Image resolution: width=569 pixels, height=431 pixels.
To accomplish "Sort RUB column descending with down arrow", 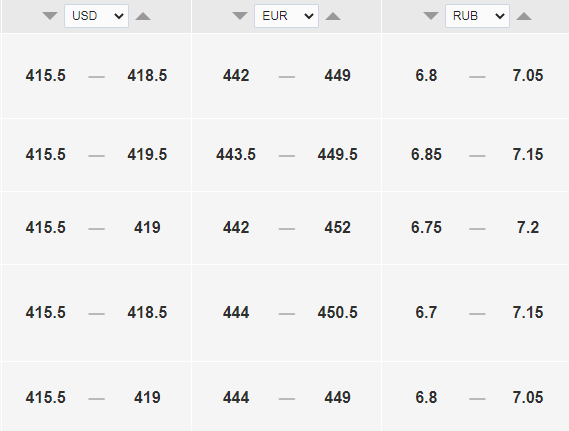I will (431, 16).
